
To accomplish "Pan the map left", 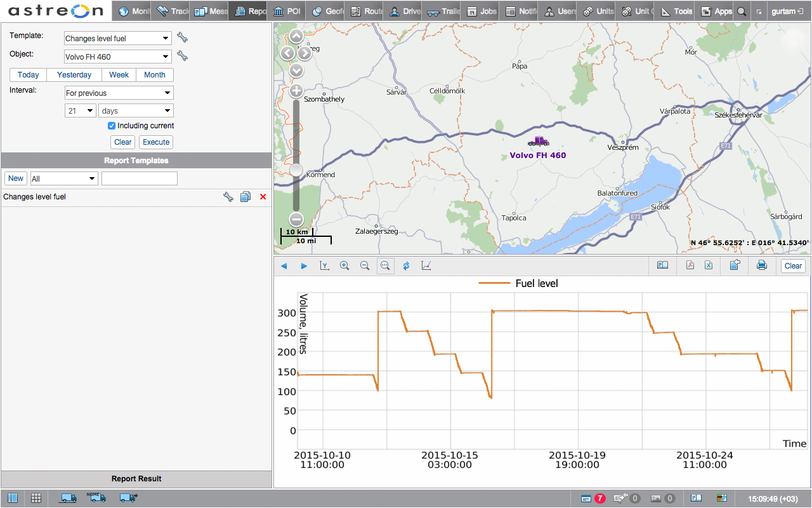I will click(x=287, y=53).
